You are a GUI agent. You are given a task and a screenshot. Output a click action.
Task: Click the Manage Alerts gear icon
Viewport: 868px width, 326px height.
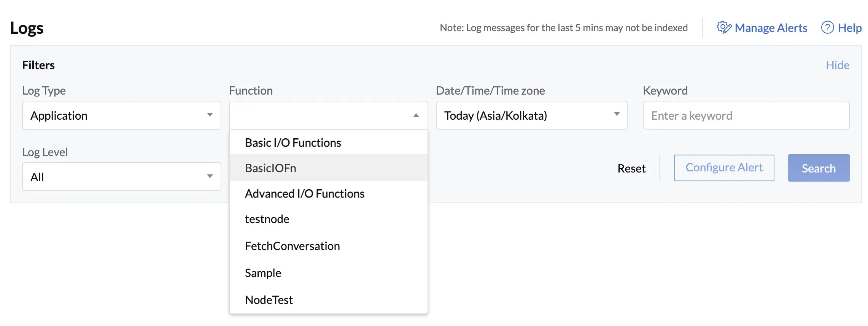click(724, 28)
